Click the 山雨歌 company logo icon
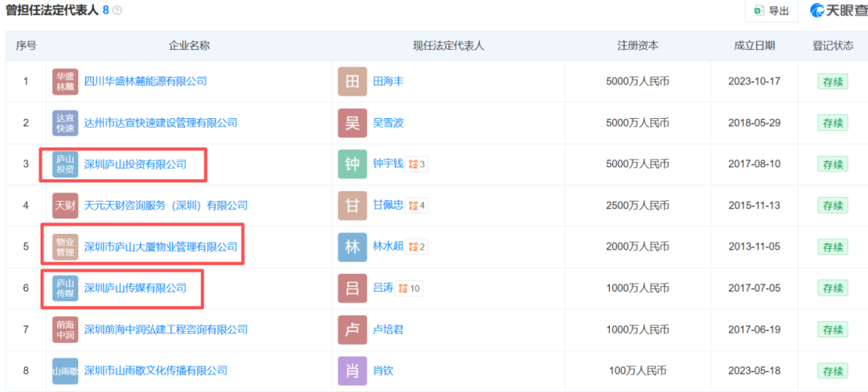Viewport: 868px width, 392px height. pyautogui.click(x=65, y=370)
